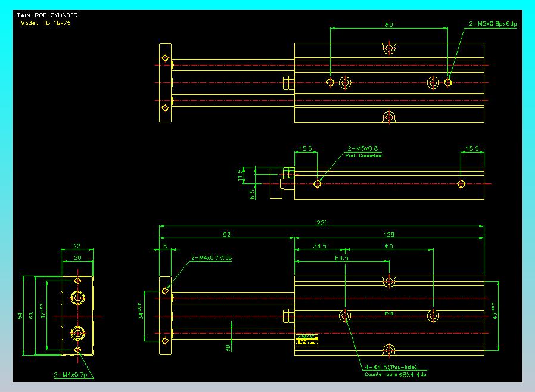Screen dimensions: 535x392
Task: Select the Model TD 16x75 label
Action: click(45, 23)
